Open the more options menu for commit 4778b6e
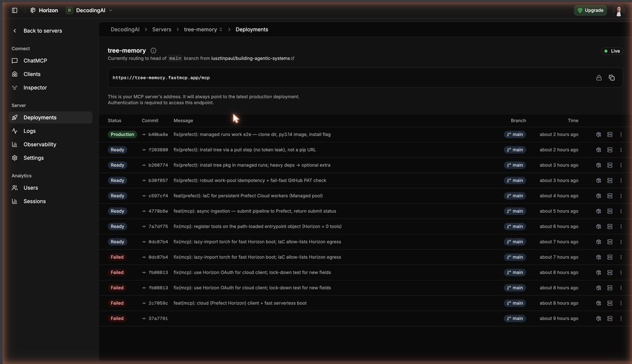Viewport: 632px width, 364px height. pos(621,211)
